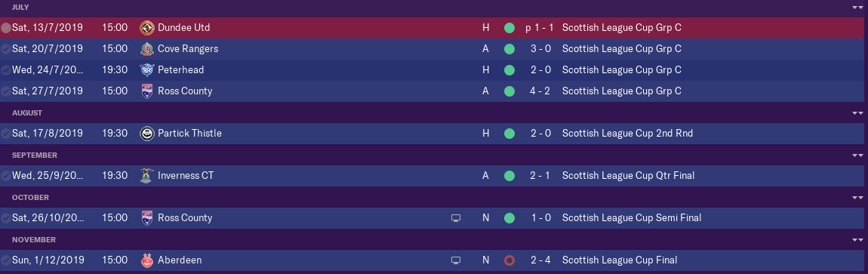Click the red loss indicator for Aberdeen match

[509, 260]
